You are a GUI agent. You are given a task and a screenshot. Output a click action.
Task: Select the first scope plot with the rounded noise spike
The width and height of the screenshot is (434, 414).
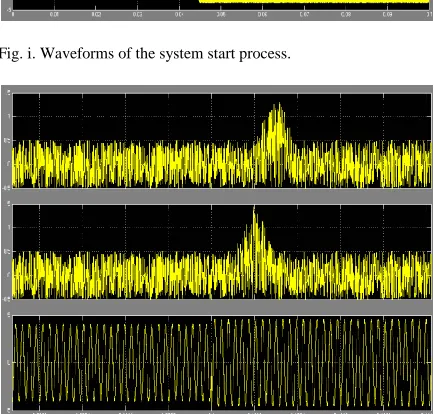point(222,141)
